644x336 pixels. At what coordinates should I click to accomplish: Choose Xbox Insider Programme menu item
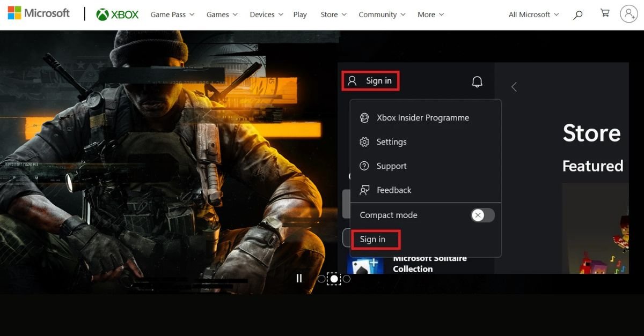422,118
